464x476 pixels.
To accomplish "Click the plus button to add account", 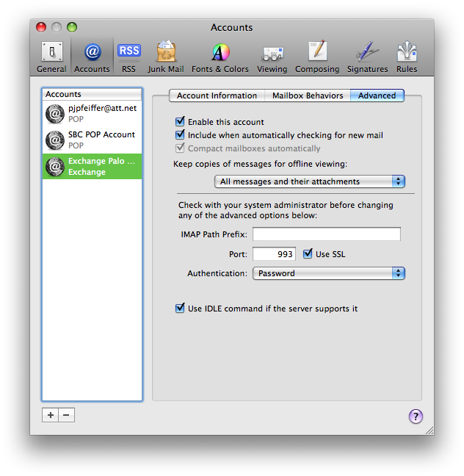I will [50, 415].
